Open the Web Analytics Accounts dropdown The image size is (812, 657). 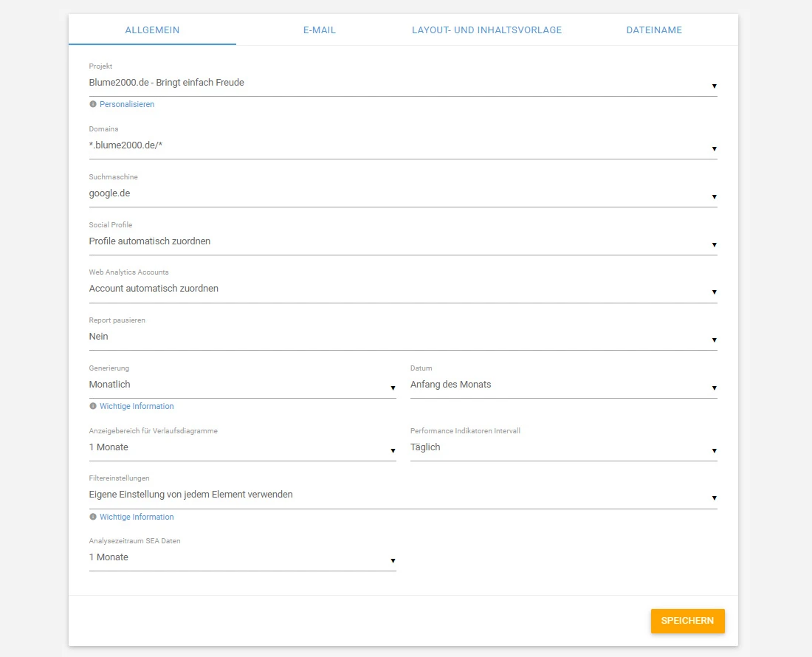(x=402, y=289)
